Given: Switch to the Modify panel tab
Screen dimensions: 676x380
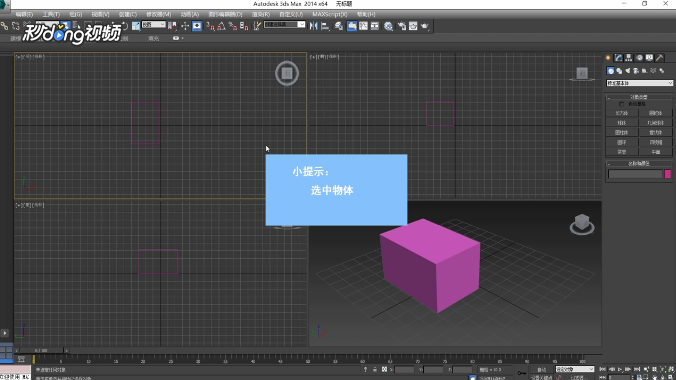Looking at the screenshot, I should (x=619, y=58).
